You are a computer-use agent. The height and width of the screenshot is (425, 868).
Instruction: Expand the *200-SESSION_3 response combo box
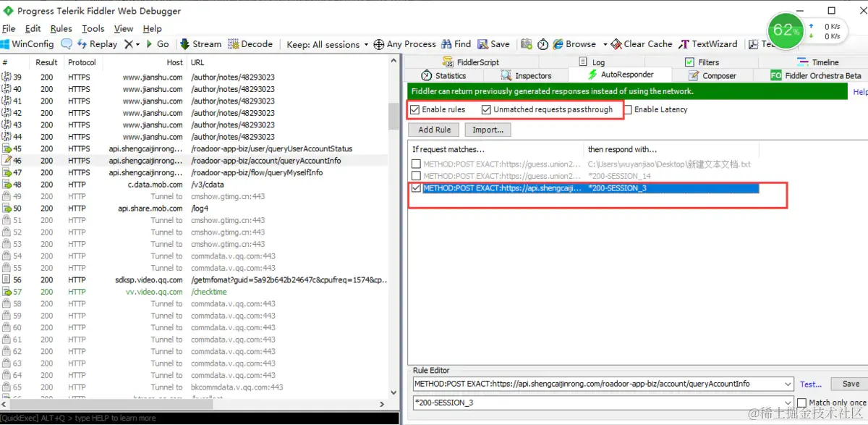click(x=788, y=403)
